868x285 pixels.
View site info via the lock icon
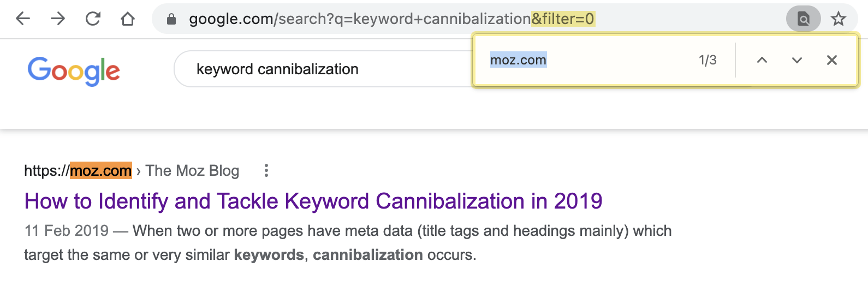[171, 20]
